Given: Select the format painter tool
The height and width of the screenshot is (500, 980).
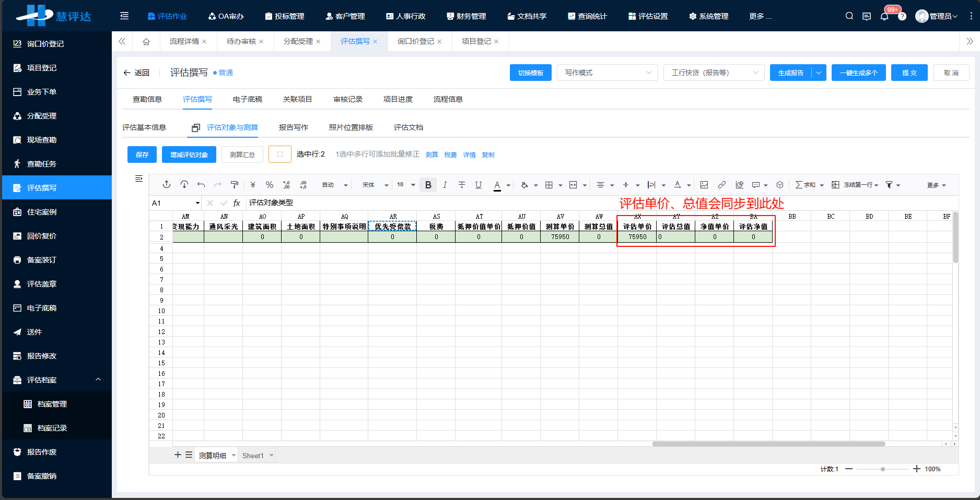Looking at the screenshot, I should tap(235, 185).
